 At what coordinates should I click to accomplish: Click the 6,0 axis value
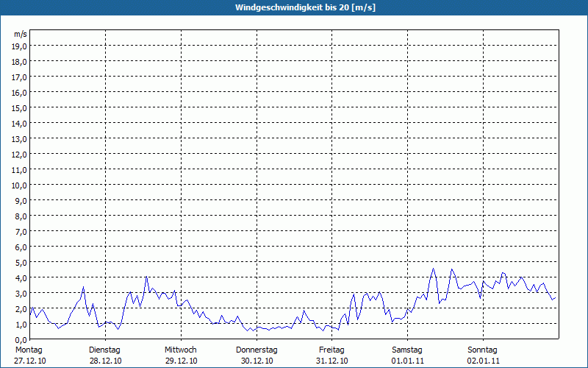22,247
